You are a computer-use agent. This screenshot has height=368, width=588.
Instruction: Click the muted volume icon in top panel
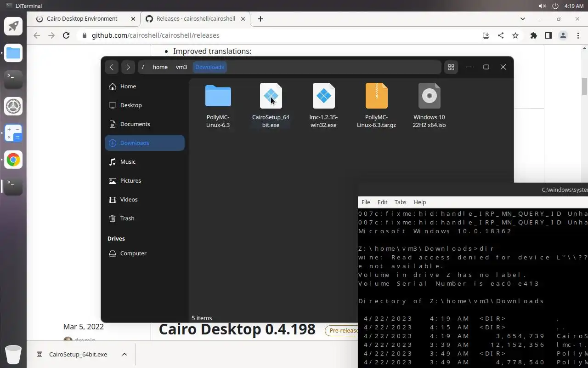coord(542,6)
